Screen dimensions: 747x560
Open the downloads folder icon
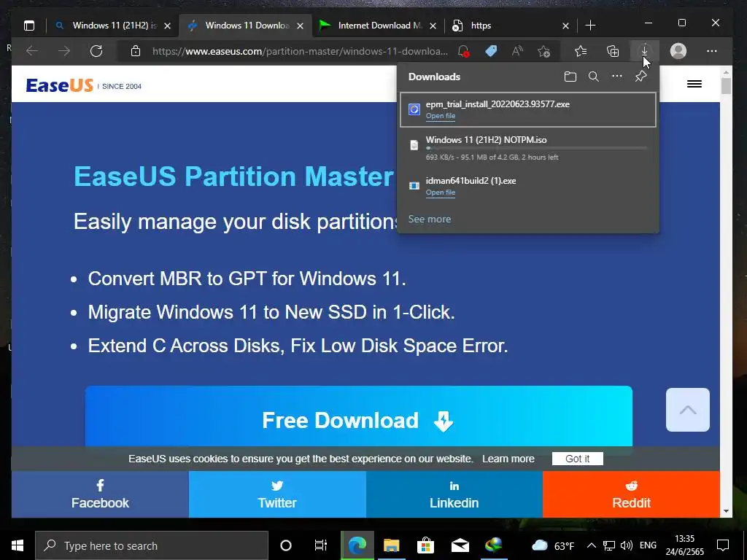click(570, 77)
